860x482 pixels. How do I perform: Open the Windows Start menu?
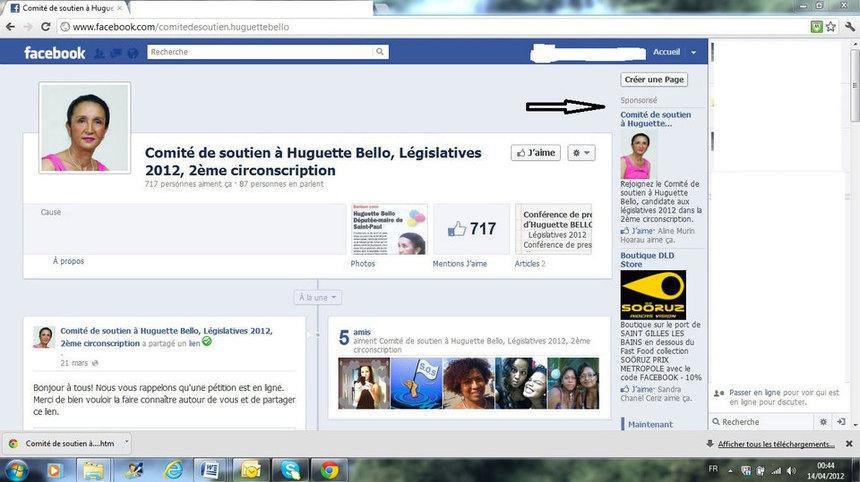[15, 470]
